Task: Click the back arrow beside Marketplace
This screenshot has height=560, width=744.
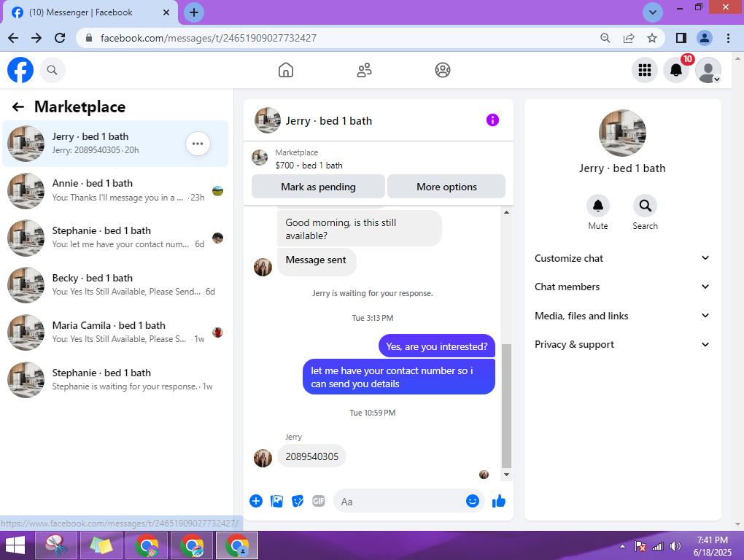Action: tap(18, 106)
